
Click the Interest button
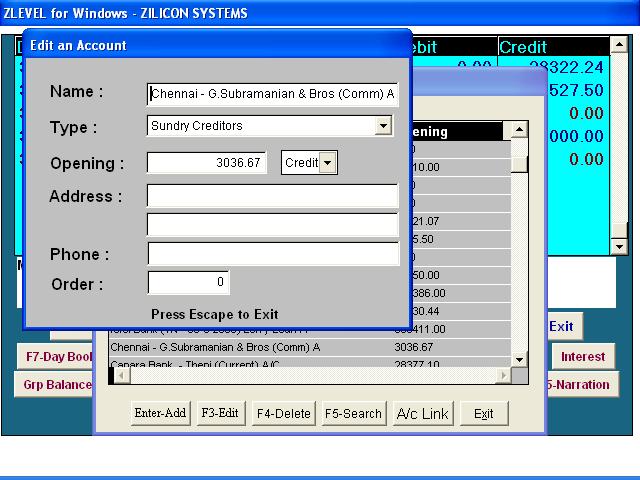pos(582,357)
